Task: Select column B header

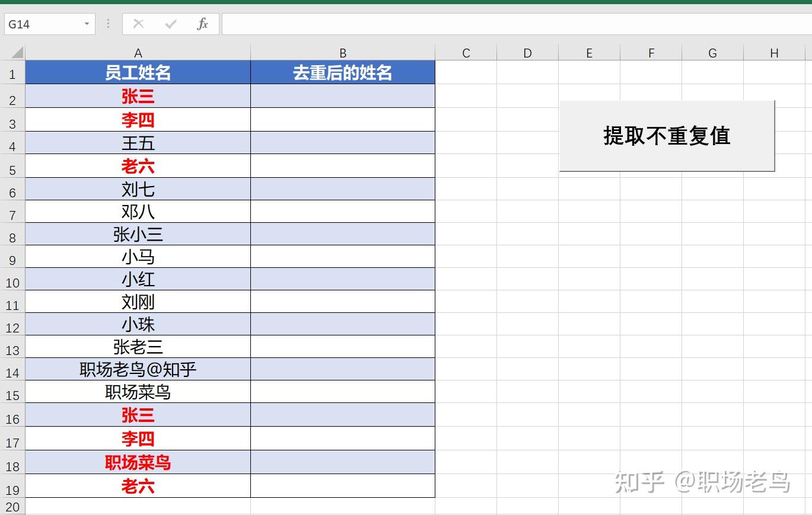Action: (x=343, y=53)
